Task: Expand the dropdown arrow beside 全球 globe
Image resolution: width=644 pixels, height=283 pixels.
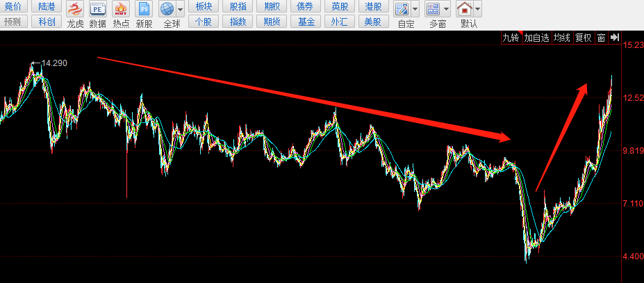Action: [181, 10]
